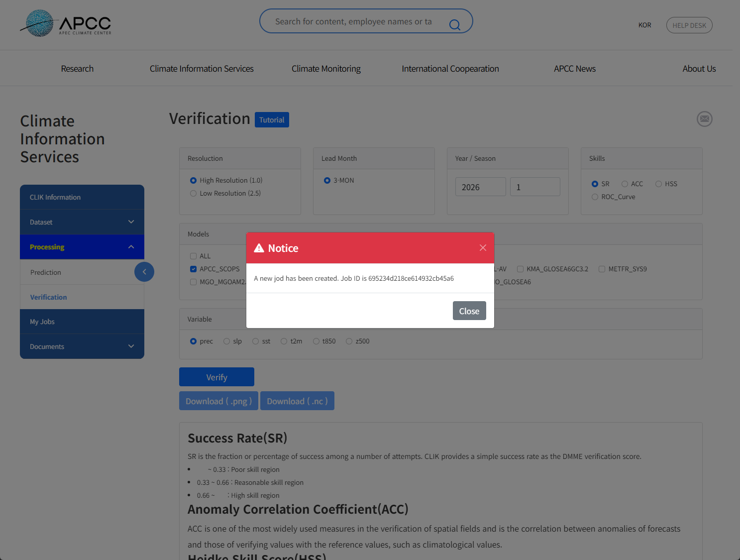
Task: Select Low Resolution (2.5) radio option
Action: coord(194,194)
